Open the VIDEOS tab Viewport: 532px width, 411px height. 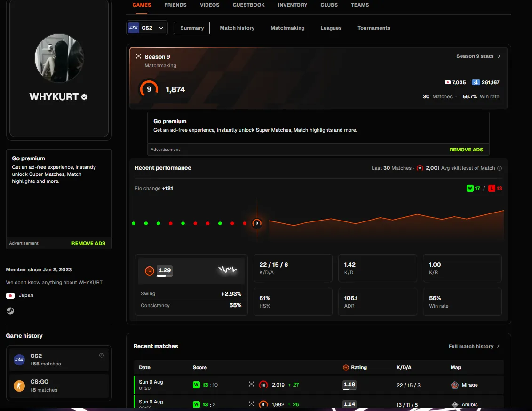(210, 5)
